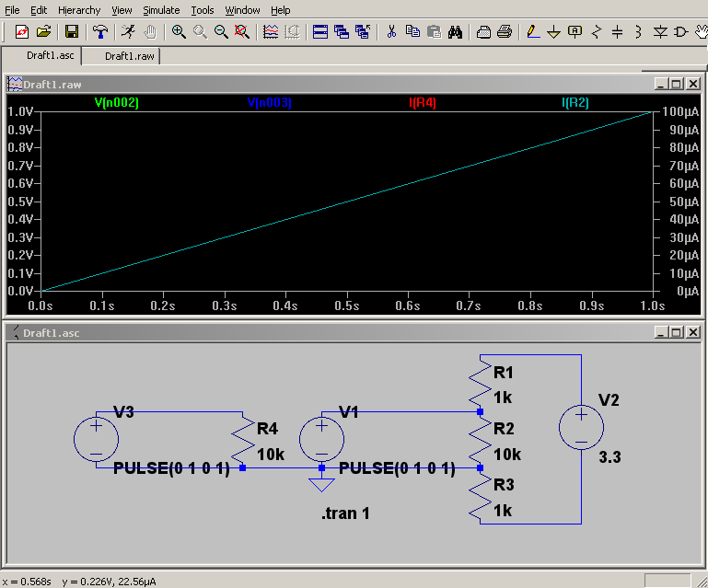
Task: Click the I(R4) trace label
Action: click(422, 103)
